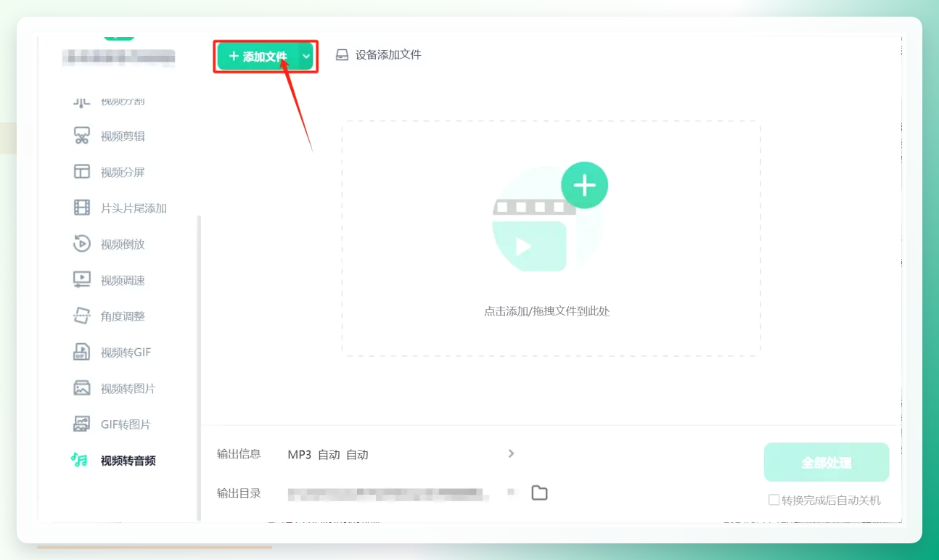The height and width of the screenshot is (560, 939).
Task: Switch to 视频分屏 in sidebar
Action: [123, 172]
